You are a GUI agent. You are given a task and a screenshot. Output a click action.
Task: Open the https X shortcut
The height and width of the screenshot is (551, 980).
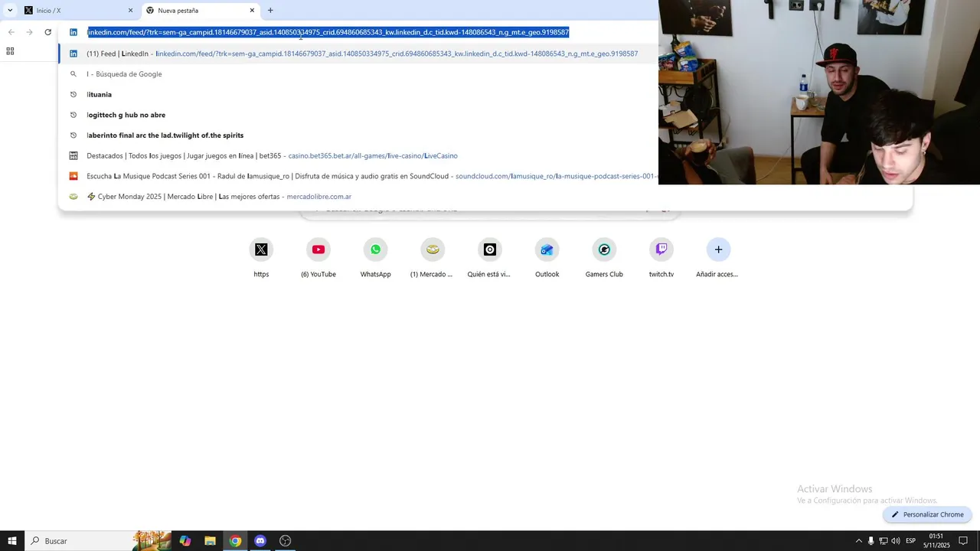pos(261,258)
